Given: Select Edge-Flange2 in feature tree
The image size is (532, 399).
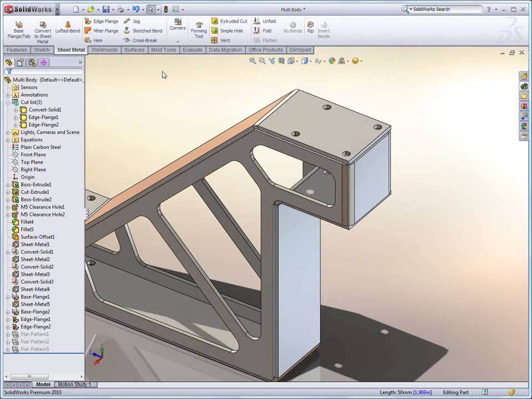Looking at the screenshot, I should (x=35, y=327).
